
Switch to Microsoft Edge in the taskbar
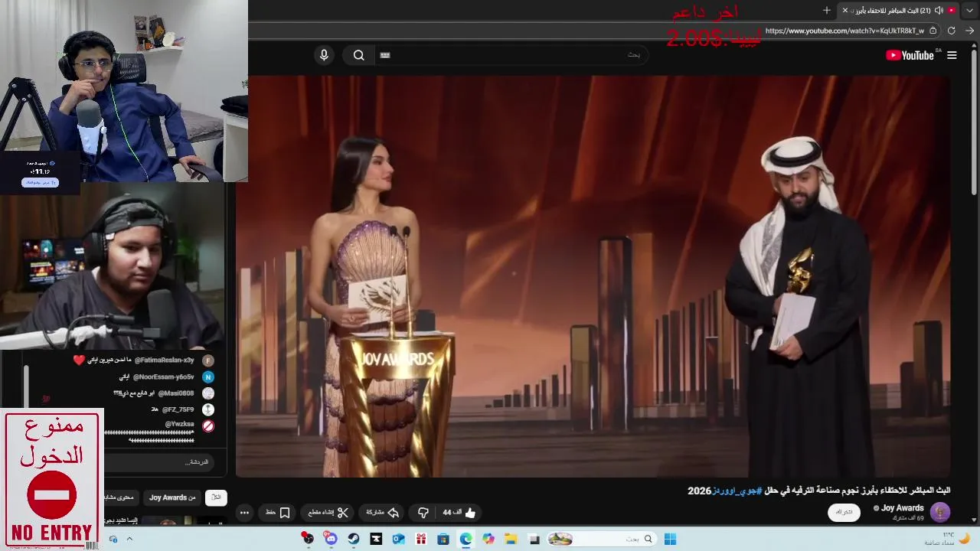click(465, 540)
